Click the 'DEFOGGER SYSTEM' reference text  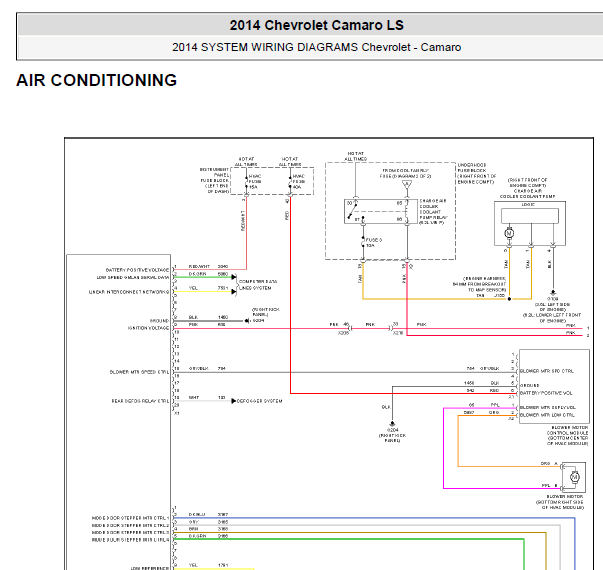tap(260, 401)
